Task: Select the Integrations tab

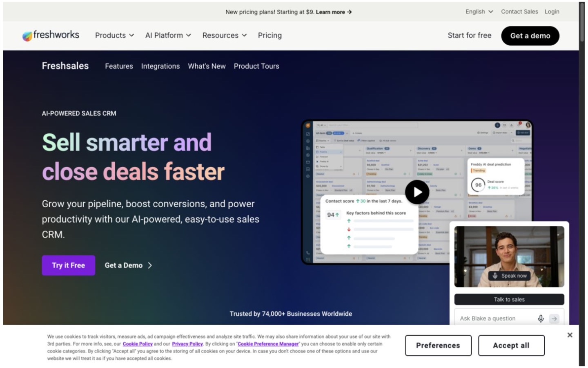Action: click(160, 66)
